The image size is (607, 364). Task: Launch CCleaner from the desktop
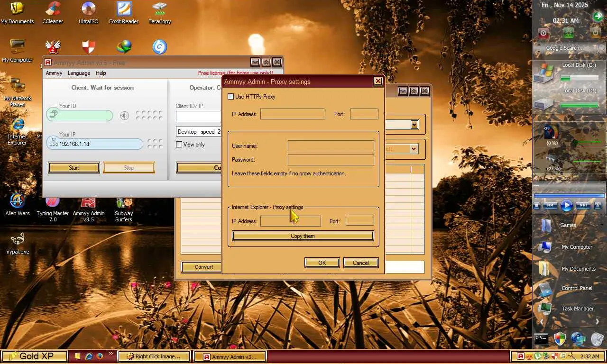[x=53, y=13]
